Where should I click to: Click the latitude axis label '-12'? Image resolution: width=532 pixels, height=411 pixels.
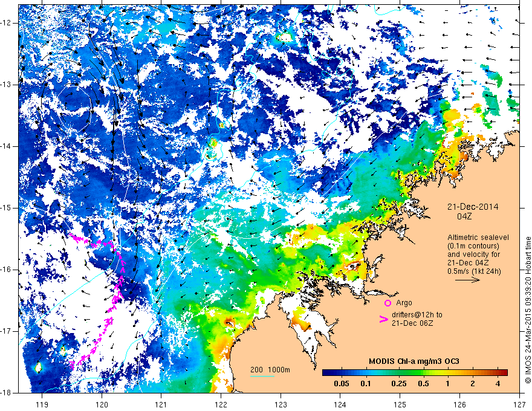tap(7, 23)
